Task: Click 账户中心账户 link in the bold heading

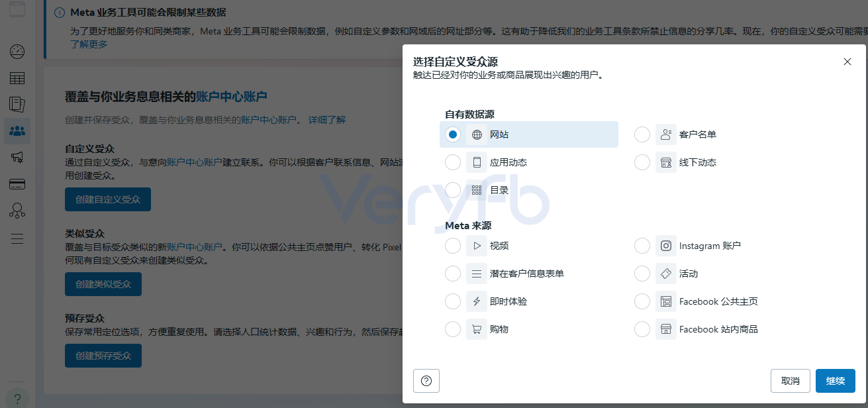Action: pyautogui.click(x=232, y=97)
